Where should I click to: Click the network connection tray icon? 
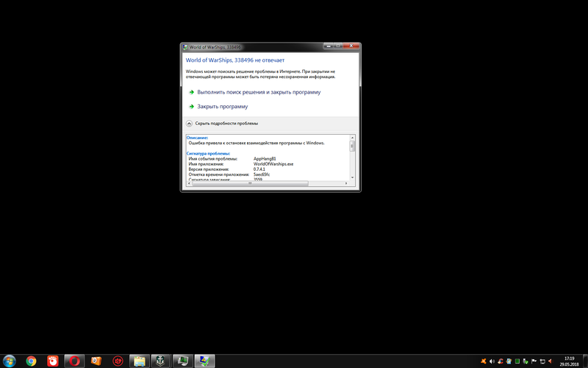(542, 361)
